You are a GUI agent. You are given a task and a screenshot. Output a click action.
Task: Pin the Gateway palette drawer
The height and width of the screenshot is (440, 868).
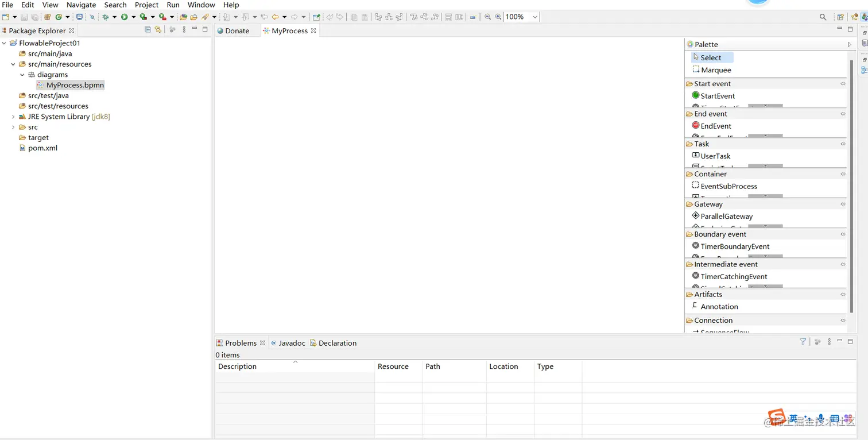click(x=843, y=204)
